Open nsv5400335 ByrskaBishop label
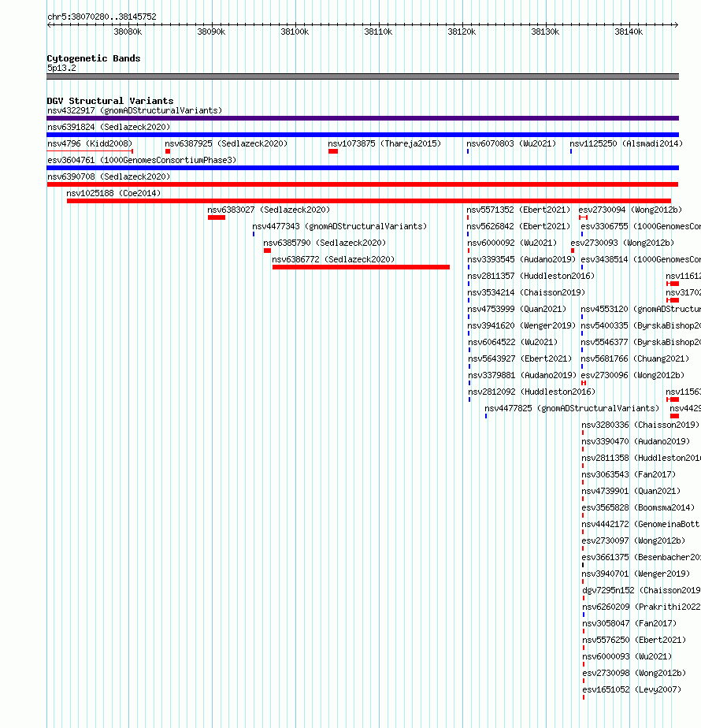 tap(640, 325)
